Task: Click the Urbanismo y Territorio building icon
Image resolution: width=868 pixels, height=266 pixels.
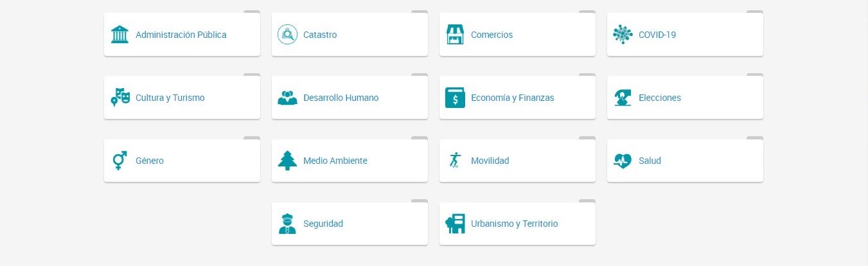Action: (455, 224)
